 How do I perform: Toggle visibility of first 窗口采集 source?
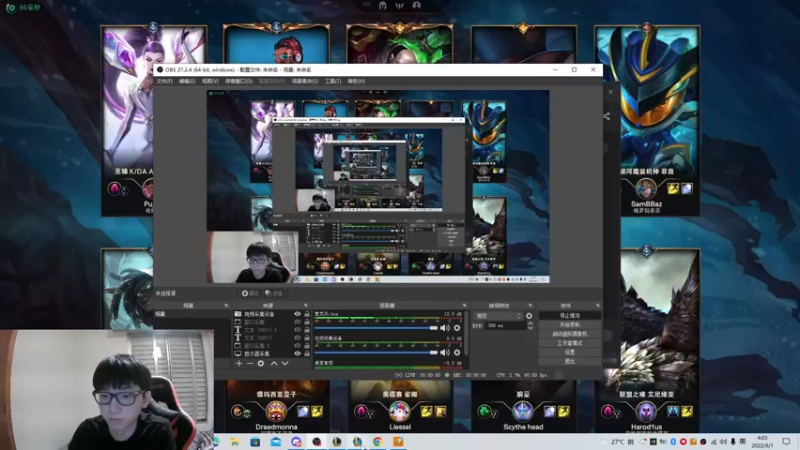(x=297, y=322)
